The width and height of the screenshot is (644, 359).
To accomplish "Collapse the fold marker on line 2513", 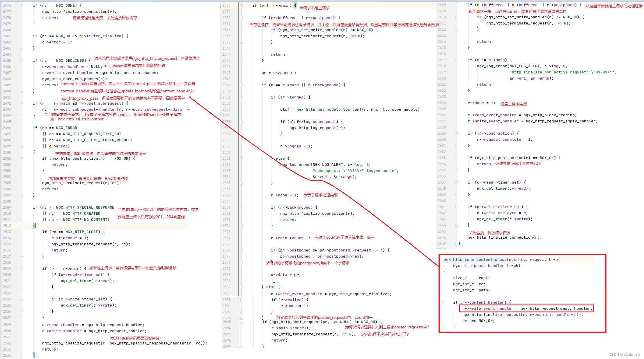I will click(22, 232).
